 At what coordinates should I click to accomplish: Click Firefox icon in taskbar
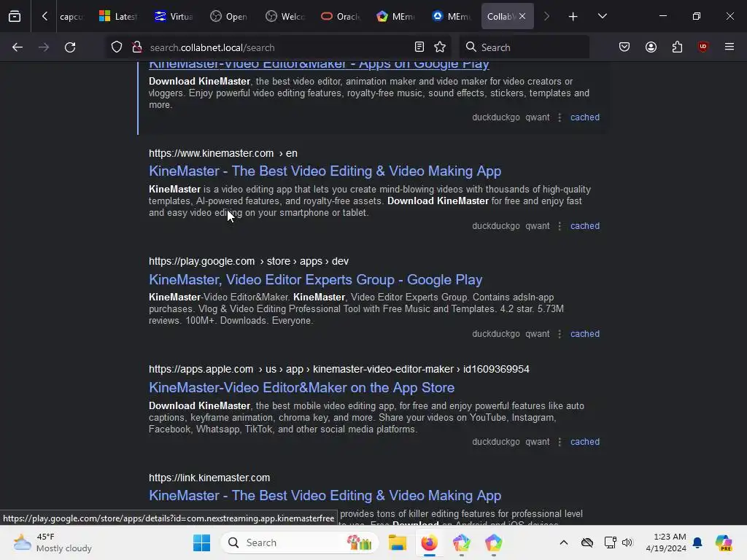tap(429, 542)
